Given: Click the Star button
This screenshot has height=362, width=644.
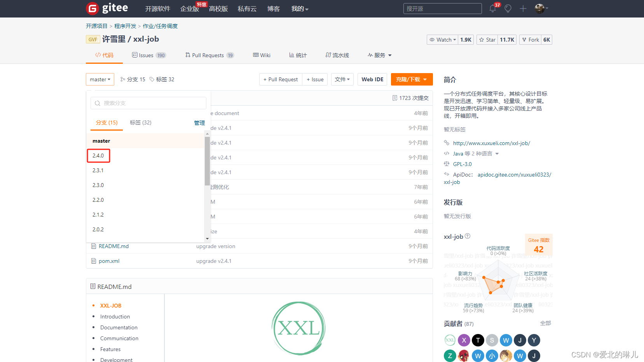Looking at the screenshot, I should pyautogui.click(x=487, y=40).
